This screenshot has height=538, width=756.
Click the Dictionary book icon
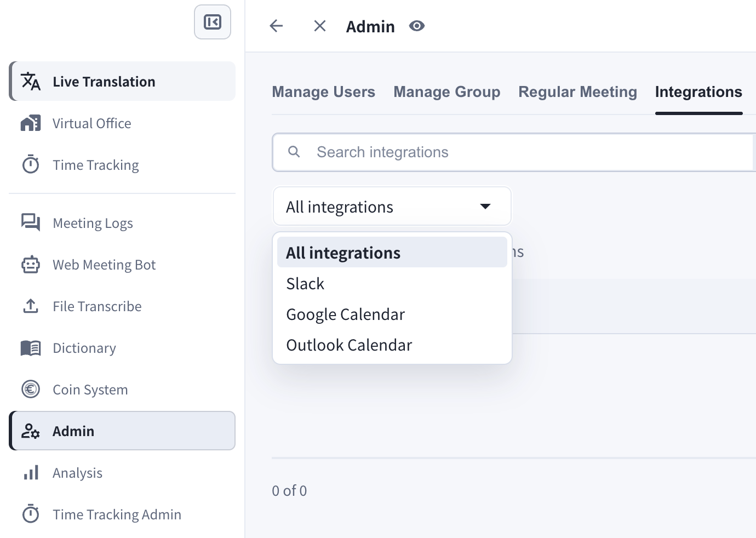point(31,348)
